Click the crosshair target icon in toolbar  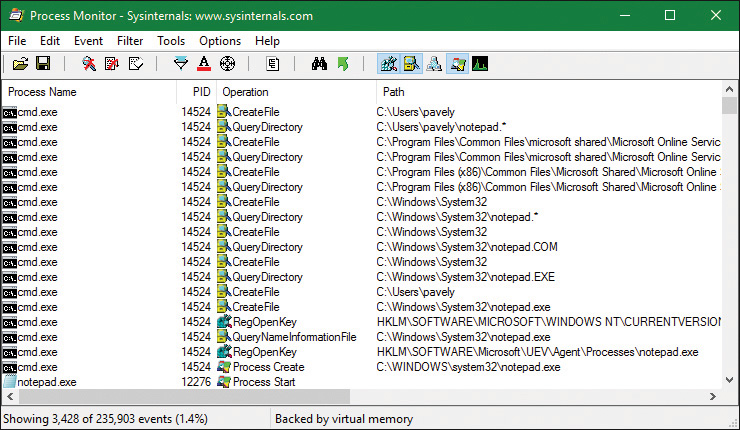(x=227, y=64)
